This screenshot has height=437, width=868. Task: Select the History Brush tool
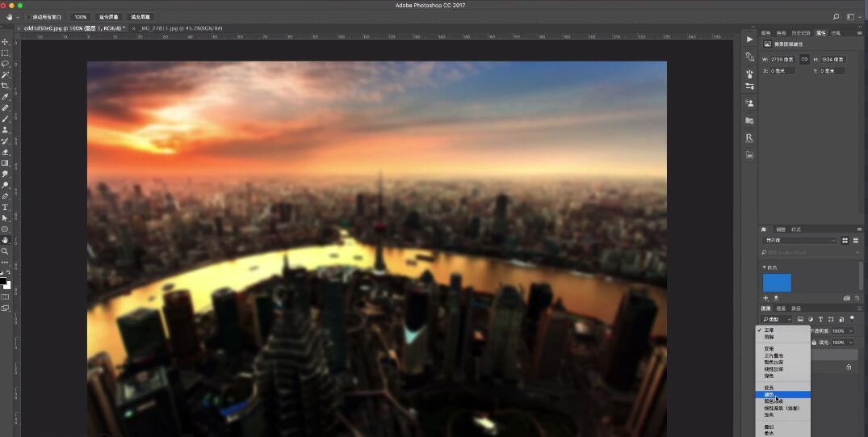click(x=6, y=141)
